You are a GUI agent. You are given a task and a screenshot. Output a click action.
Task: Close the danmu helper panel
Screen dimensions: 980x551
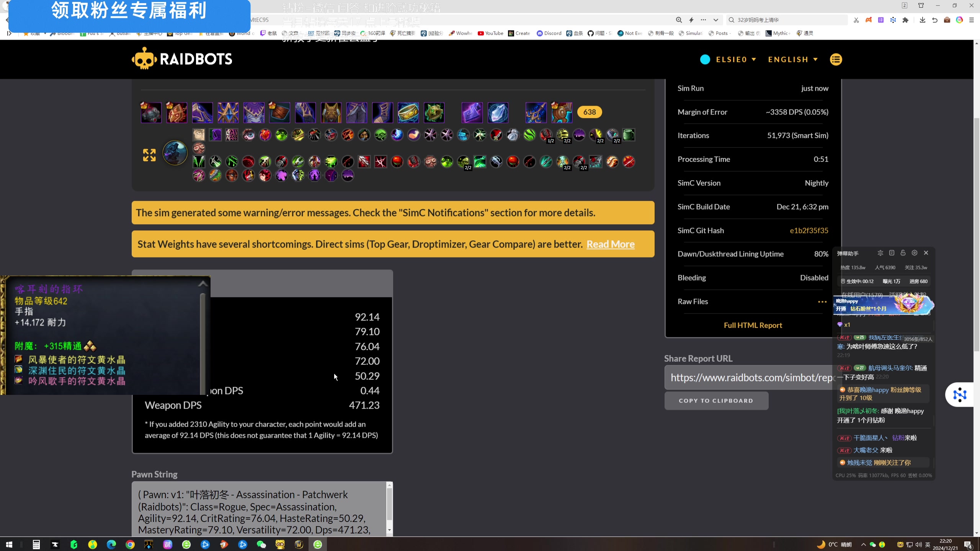click(x=926, y=253)
